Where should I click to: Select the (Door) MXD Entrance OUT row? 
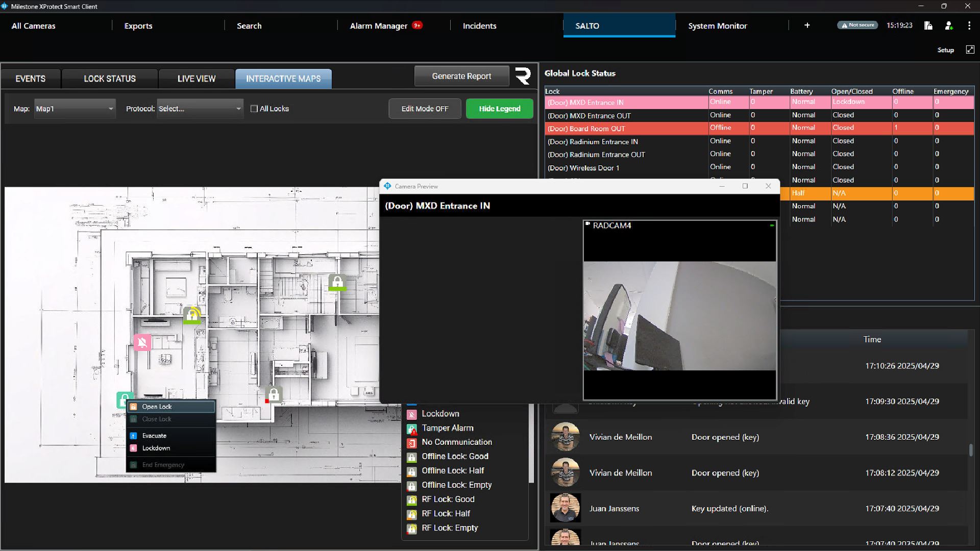pyautogui.click(x=759, y=115)
